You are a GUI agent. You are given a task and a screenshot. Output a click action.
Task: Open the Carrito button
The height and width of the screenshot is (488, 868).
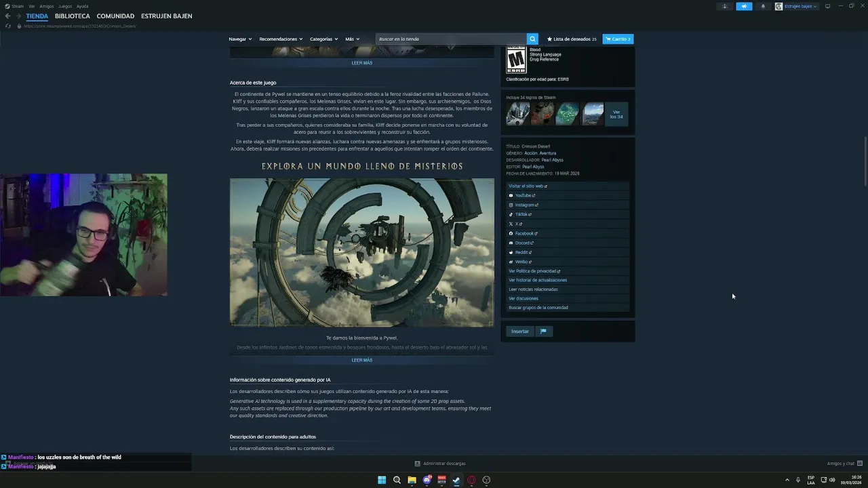[x=618, y=39]
